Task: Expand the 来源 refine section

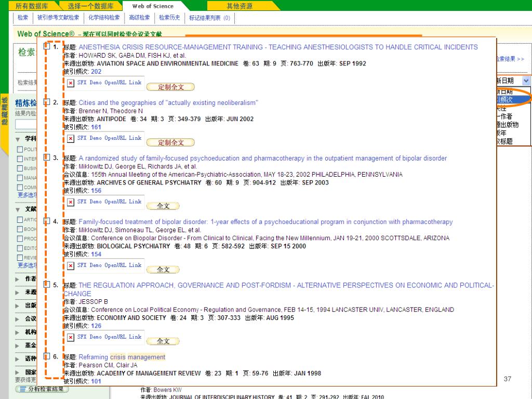Action: point(17,292)
